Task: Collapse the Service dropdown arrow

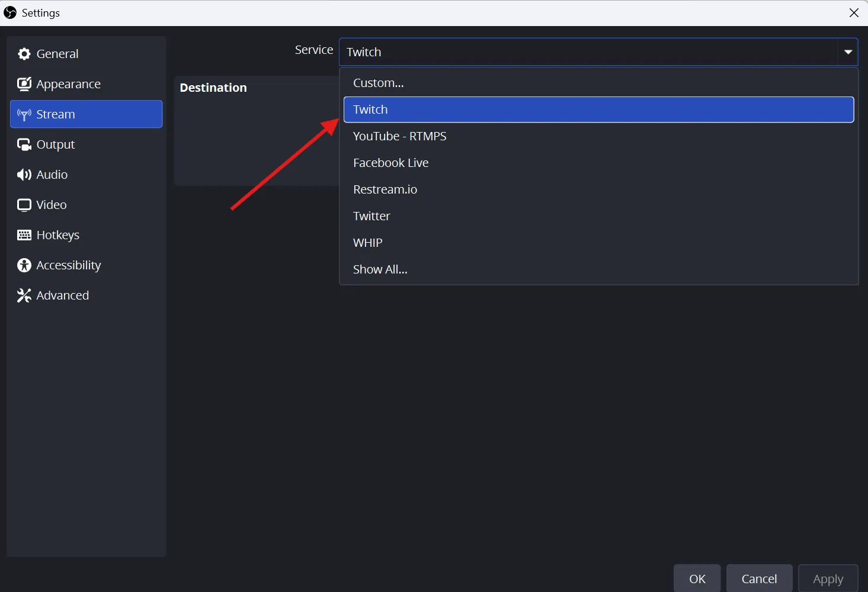Action: pos(848,52)
